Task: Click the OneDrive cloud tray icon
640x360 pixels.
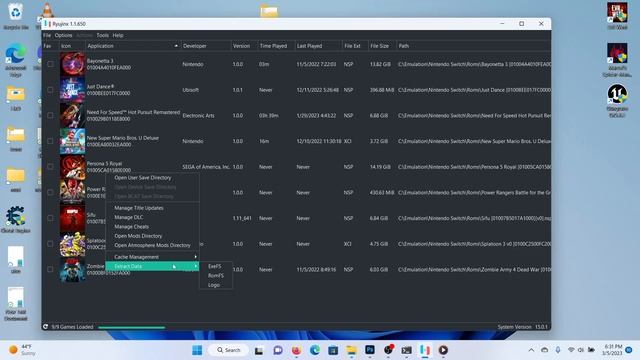Action: pos(544,350)
